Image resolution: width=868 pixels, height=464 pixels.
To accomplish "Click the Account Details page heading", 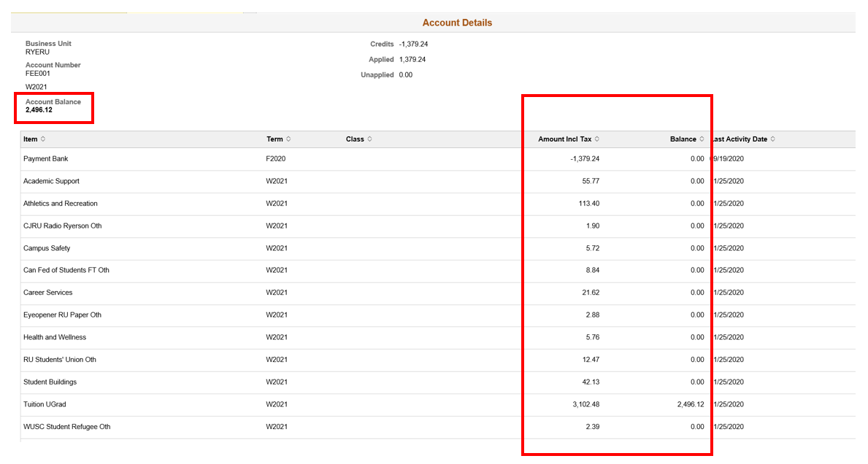I will click(457, 23).
